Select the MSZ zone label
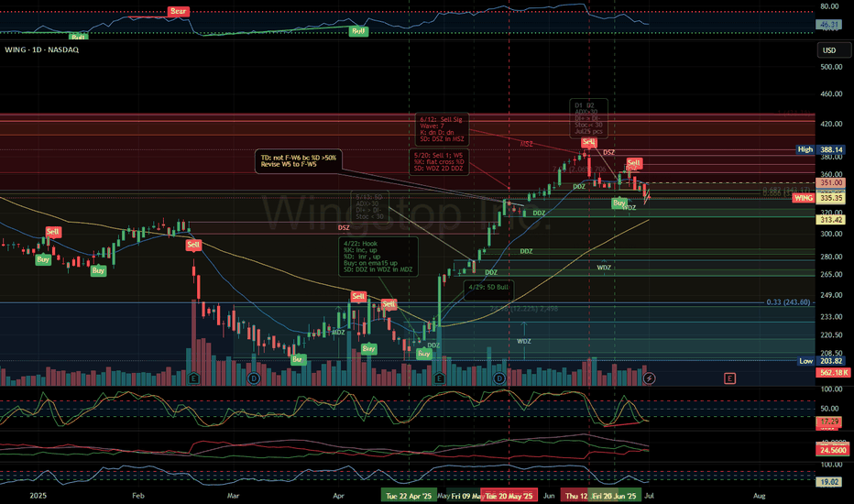The height and width of the screenshot is (504, 854). point(526,144)
